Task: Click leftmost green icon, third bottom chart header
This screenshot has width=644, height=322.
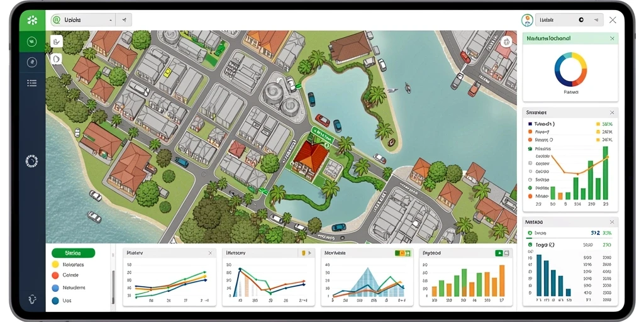Action: pyautogui.click(x=397, y=253)
